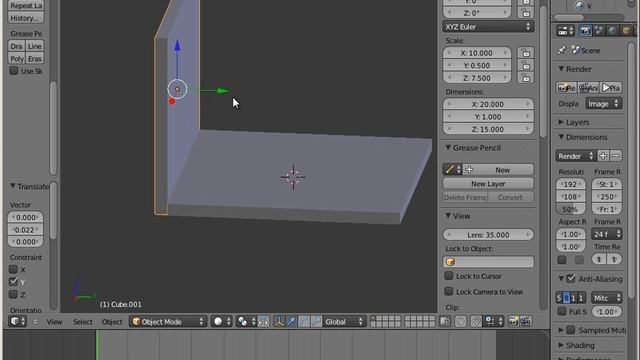Enable the scale manipulator icon
This screenshot has width=640, height=360.
317,322
